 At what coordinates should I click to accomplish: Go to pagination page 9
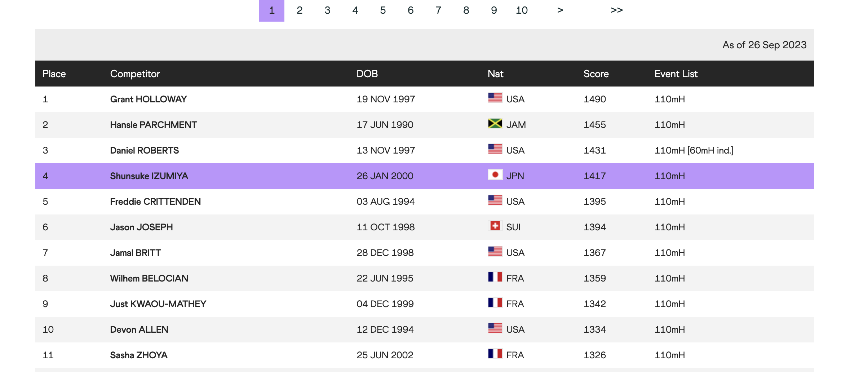(x=494, y=10)
